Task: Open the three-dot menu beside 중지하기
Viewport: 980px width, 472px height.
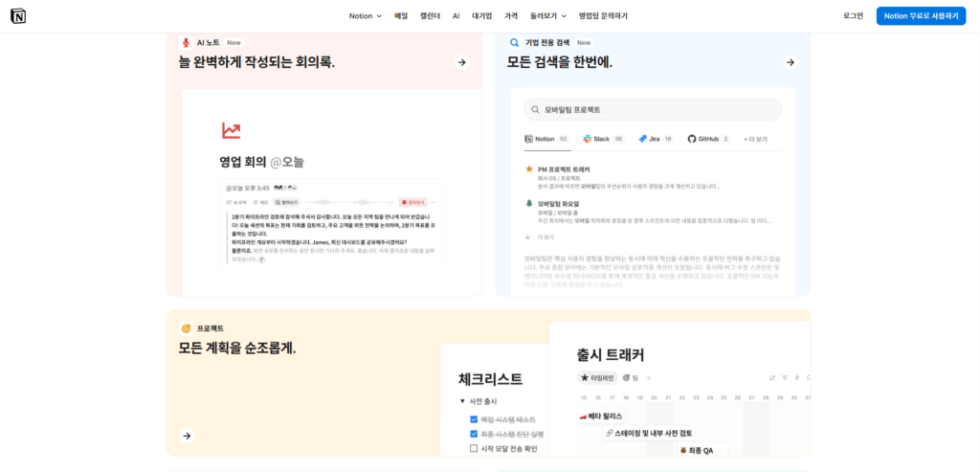Action: [x=434, y=203]
